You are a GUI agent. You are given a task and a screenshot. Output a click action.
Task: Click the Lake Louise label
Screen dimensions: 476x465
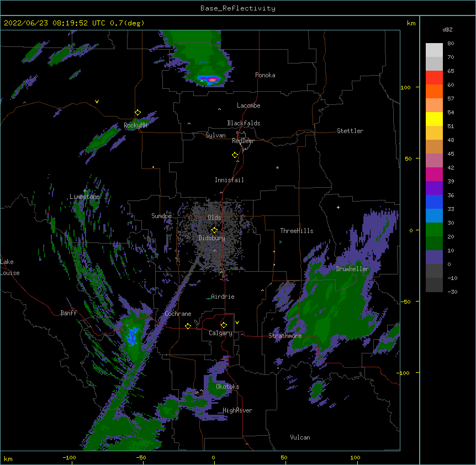10,267
